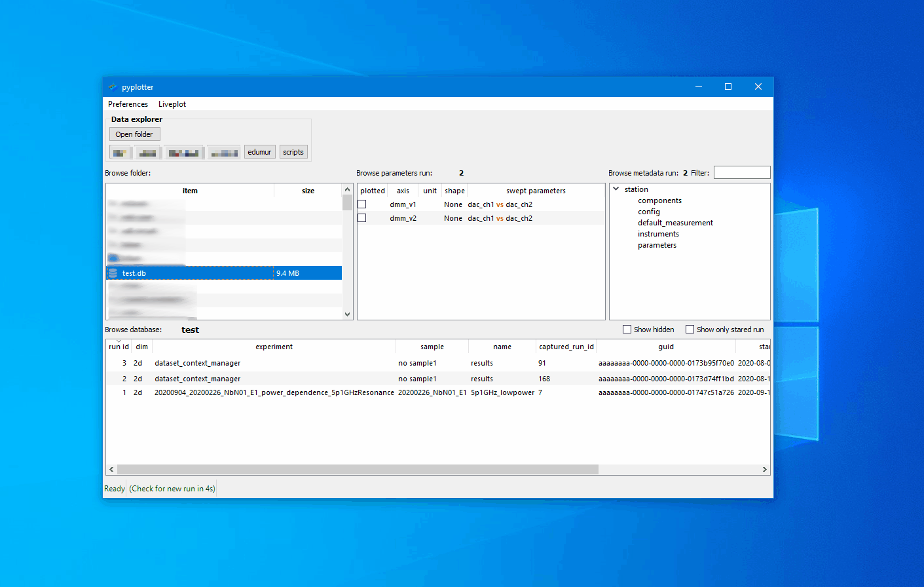Click folder list scroll up arrow
This screenshot has width=924, height=587.
coord(348,189)
